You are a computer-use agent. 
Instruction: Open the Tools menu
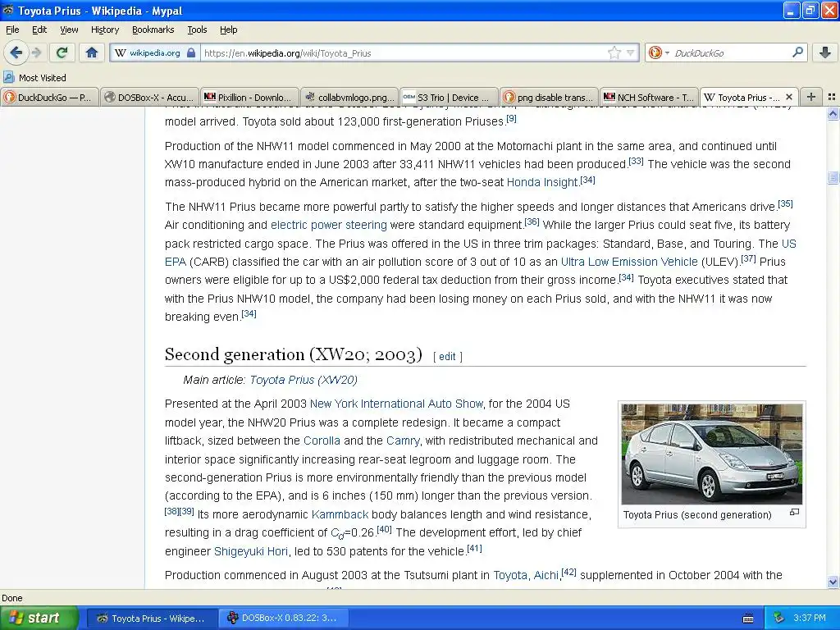(197, 30)
